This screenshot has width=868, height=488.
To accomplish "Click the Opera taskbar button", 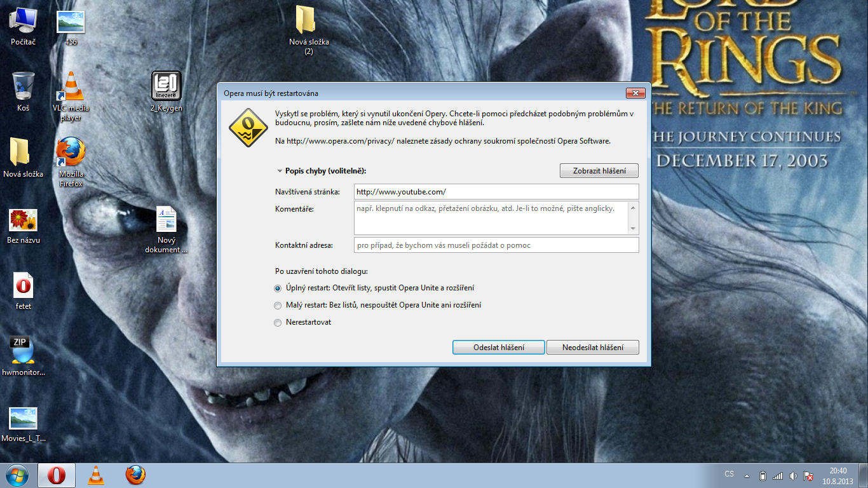I will click(57, 475).
